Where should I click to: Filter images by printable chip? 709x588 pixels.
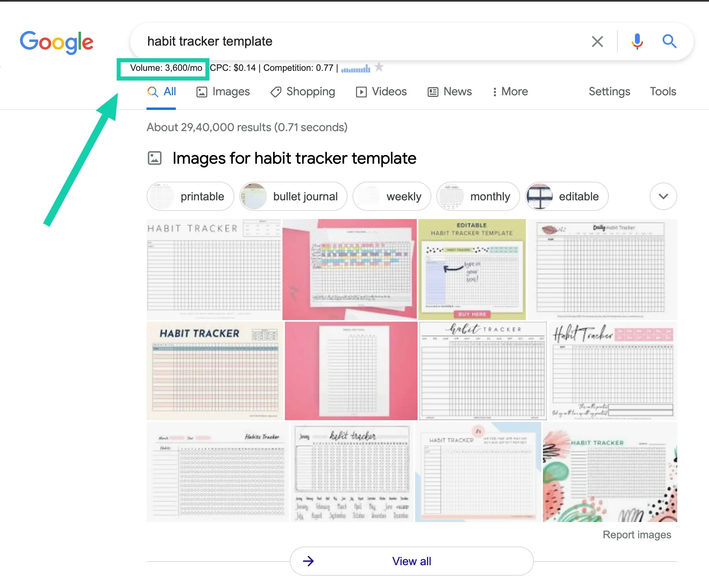tap(190, 196)
